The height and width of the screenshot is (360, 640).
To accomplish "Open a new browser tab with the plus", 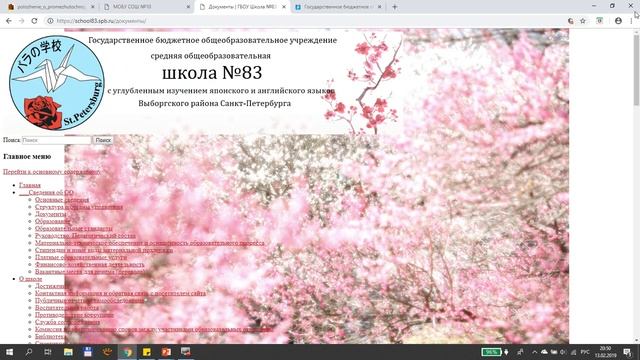I will coord(394,7).
